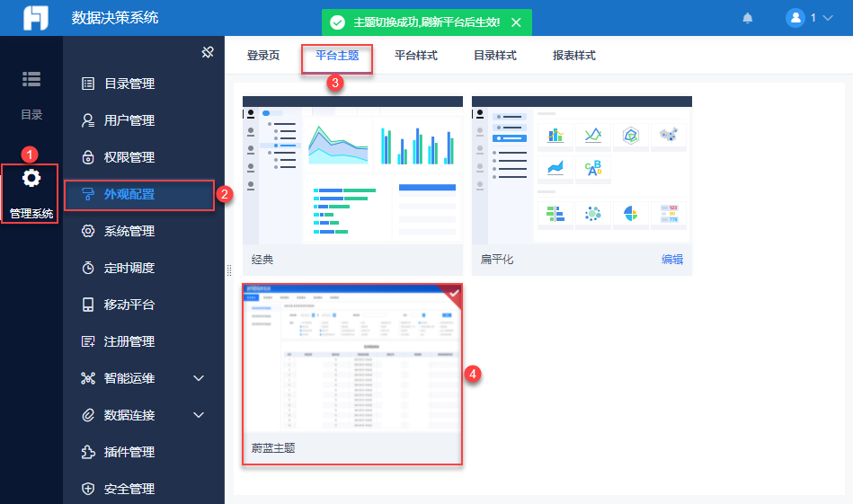Click the 注册管理 icon
Screen dimensions: 853x504
pos(87,341)
